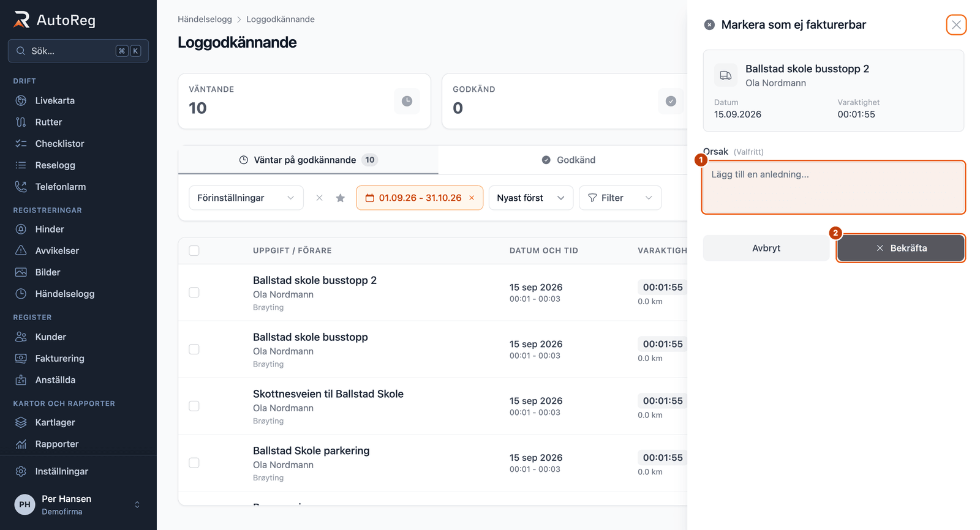Check the Ballstad Skole parkering row
The width and height of the screenshot is (980, 530).
pos(194,463)
